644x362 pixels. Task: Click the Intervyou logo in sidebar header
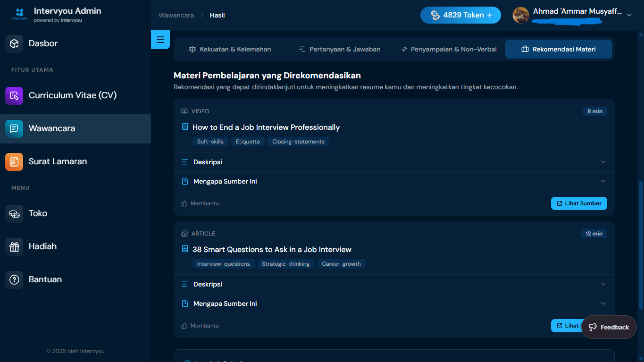19,14
